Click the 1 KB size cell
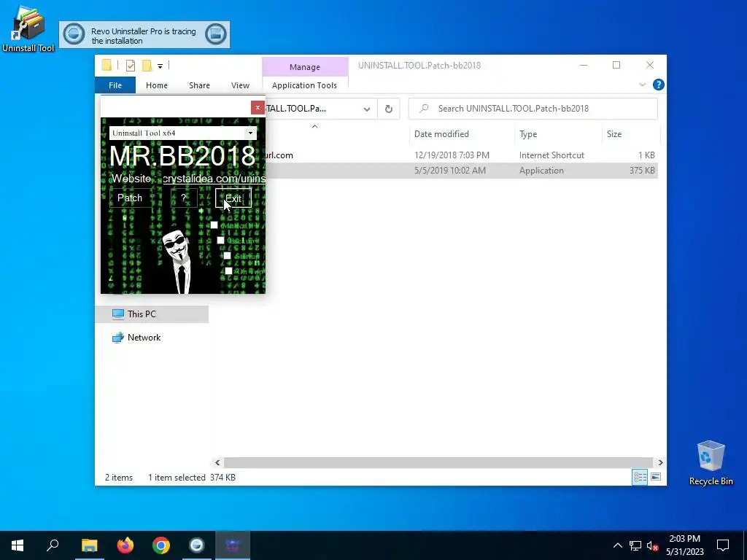The height and width of the screenshot is (560, 747). tap(646, 155)
